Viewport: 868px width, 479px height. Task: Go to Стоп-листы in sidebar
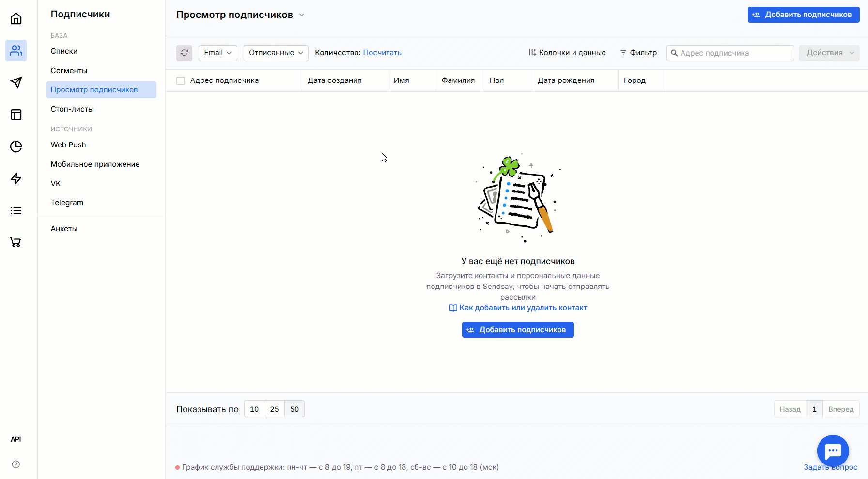pos(72,109)
